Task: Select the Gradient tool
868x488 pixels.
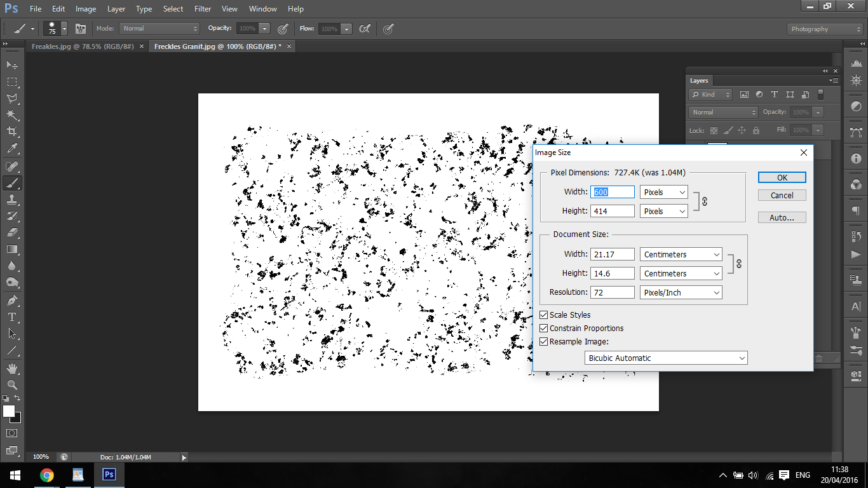Action: coord(12,249)
